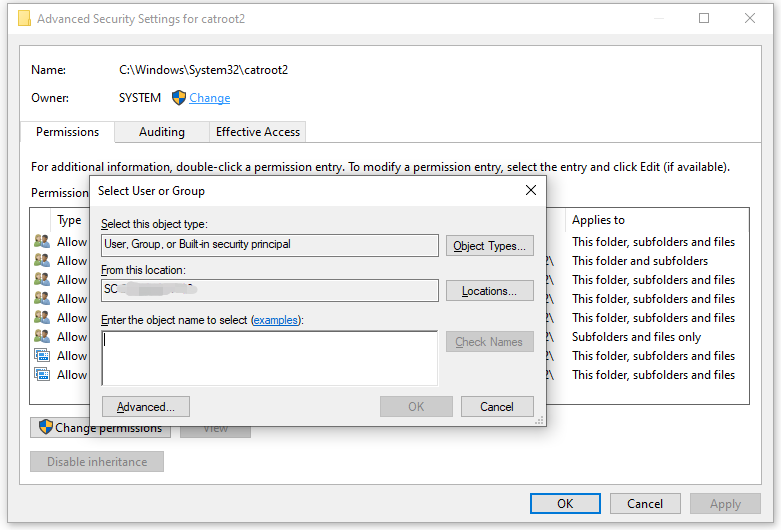
Task: Click the Change owner link
Action: (x=210, y=98)
